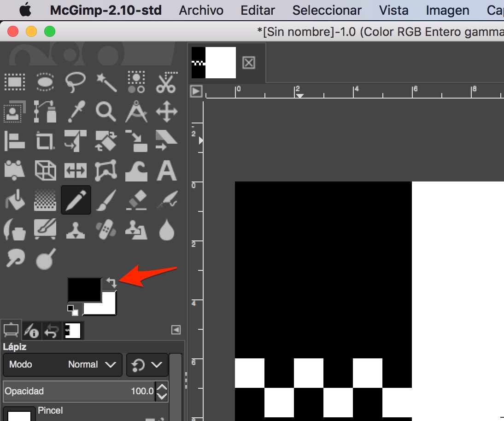504x421 pixels.
Task: Choose the Crop tool
Action: pyautogui.click(x=45, y=141)
